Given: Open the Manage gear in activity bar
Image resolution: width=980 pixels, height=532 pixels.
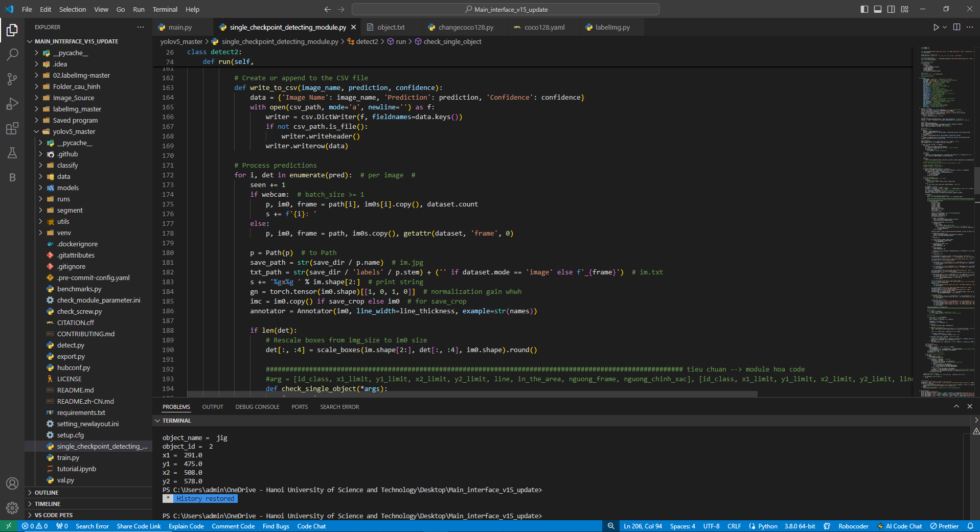Looking at the screenshot, I should coord(12,508).
